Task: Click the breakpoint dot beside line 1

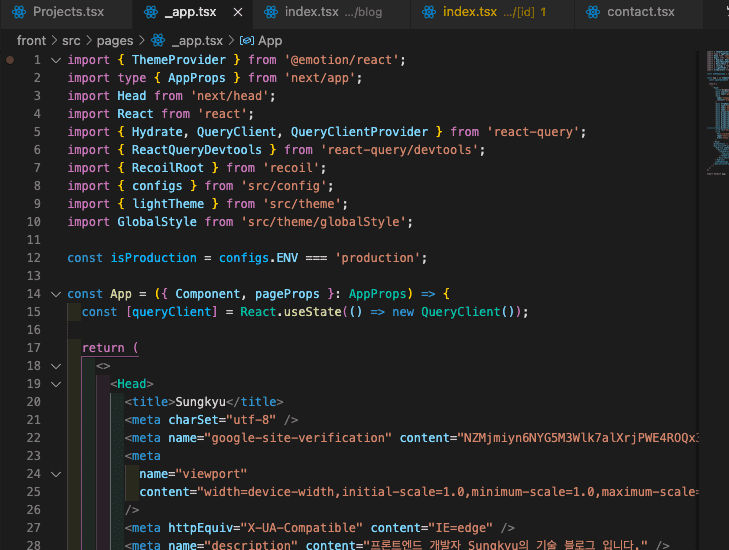Action: click(x=10, y=60)
